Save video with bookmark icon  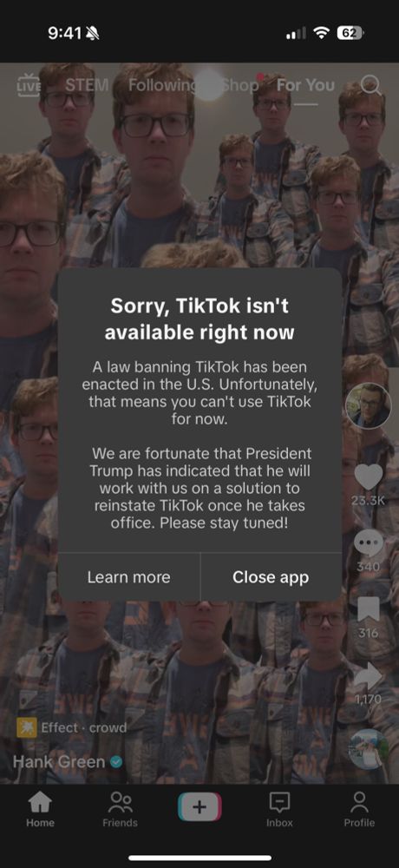[x=368, y=609]
